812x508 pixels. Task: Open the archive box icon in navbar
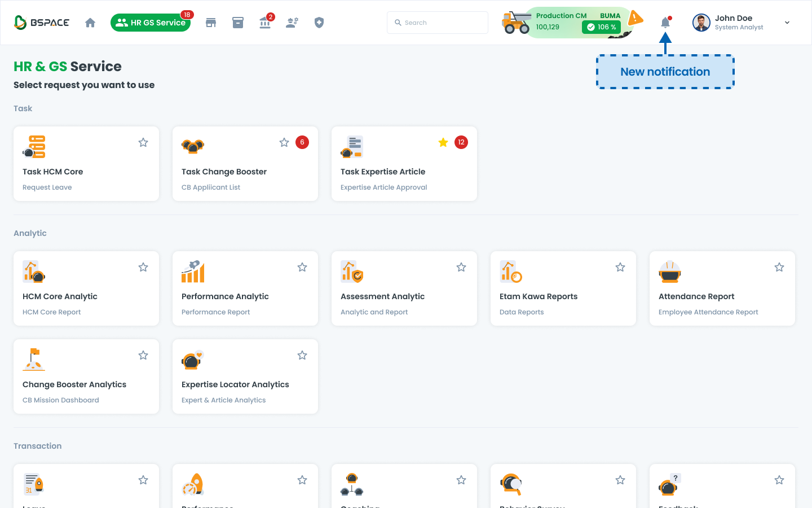[238, 23]
